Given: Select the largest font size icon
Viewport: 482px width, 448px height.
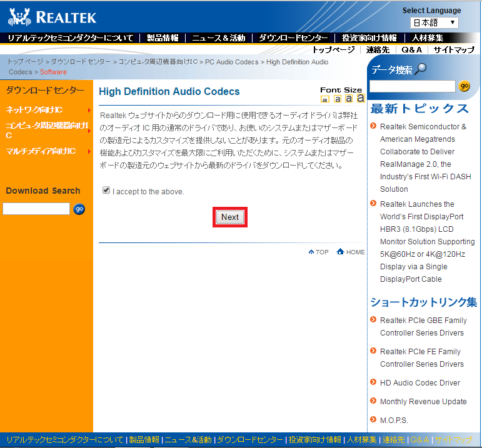Looking at the screenshot, I should (x=361, y=98).
